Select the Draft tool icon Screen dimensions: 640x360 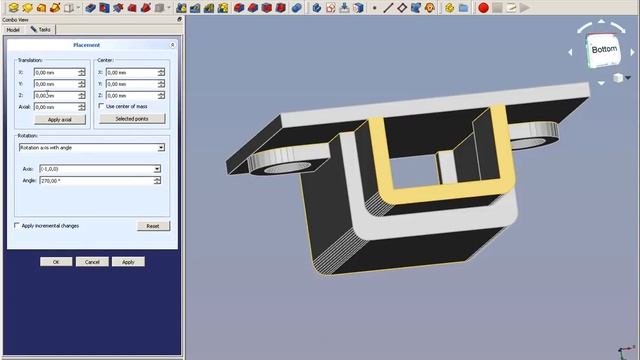267,7
